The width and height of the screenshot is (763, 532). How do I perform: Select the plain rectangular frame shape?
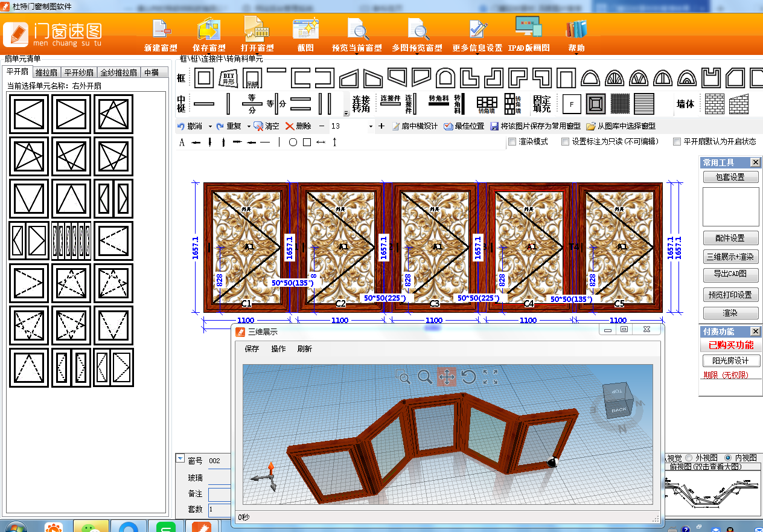click(x=203, y=78)
